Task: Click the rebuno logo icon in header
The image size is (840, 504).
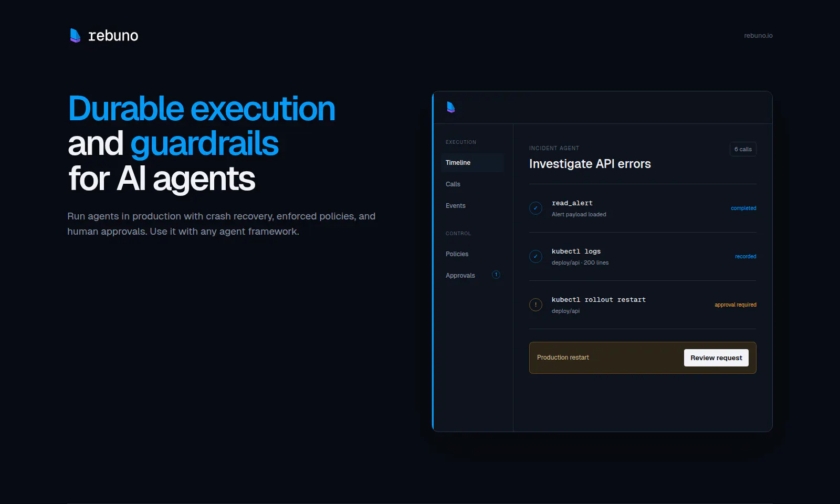Action: [75, 35]
